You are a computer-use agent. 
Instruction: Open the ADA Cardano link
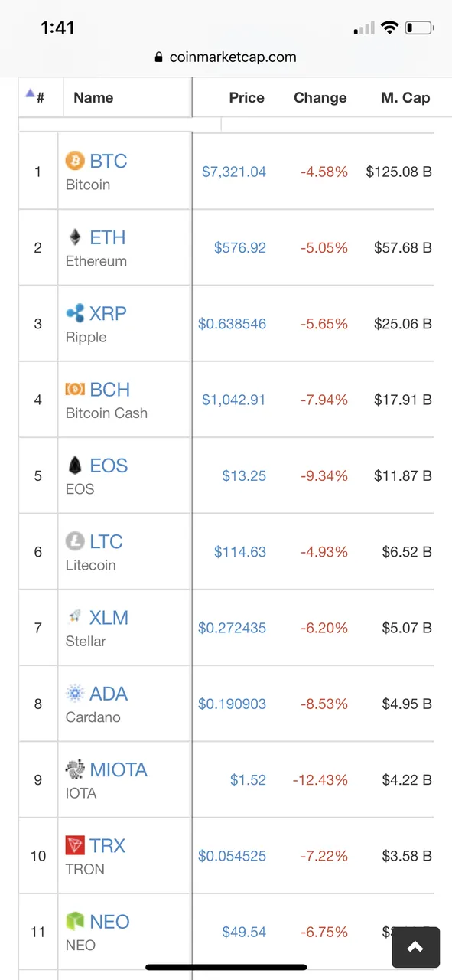[109, 694]
